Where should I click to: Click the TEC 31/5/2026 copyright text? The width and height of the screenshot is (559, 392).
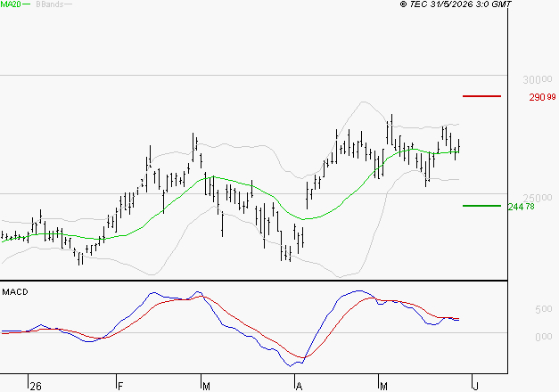click(456, 4)
